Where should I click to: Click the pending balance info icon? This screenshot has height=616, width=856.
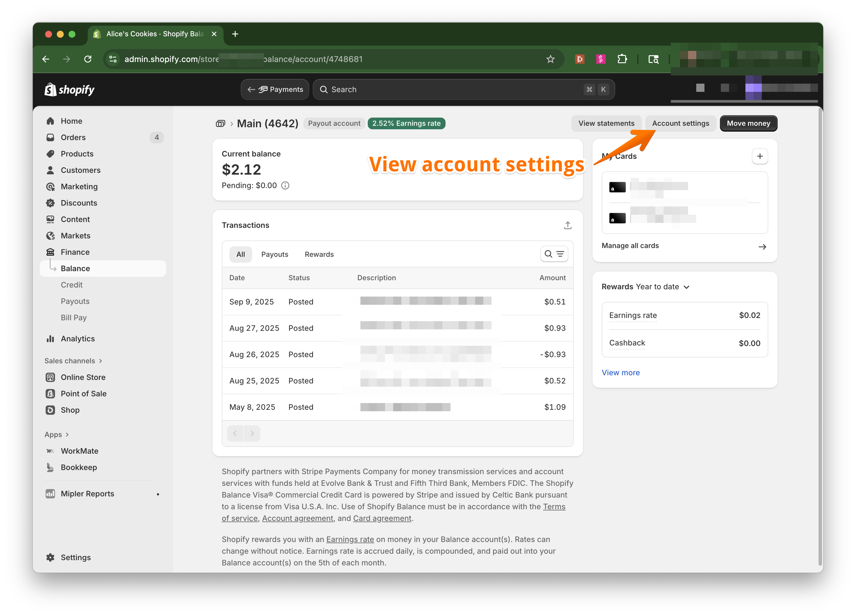click(285, 185)
